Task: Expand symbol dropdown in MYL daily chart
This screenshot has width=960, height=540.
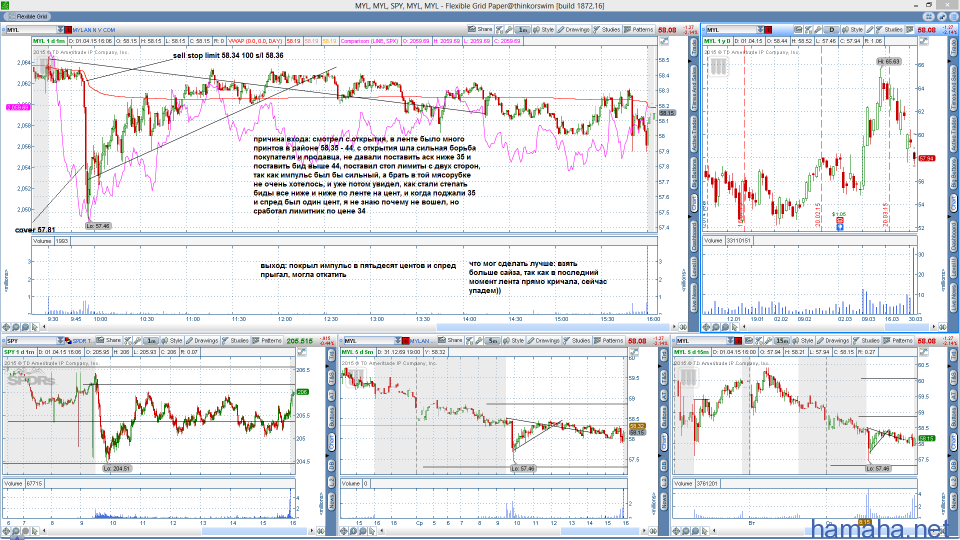Action: tap(760, 29)
